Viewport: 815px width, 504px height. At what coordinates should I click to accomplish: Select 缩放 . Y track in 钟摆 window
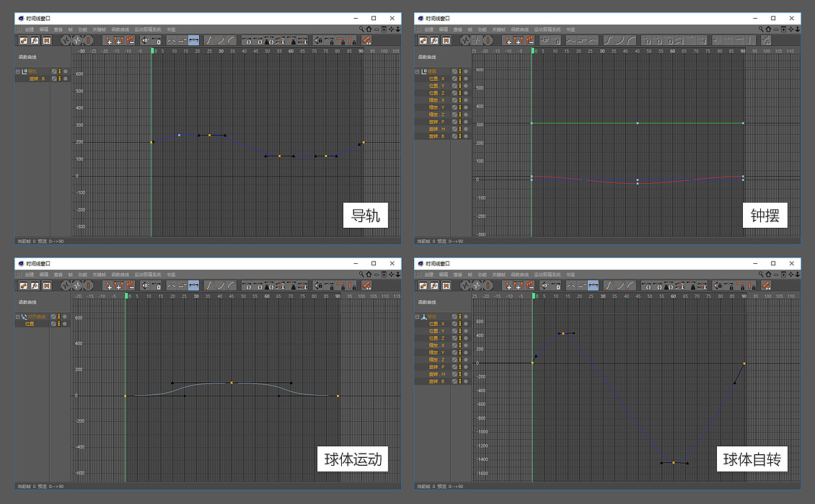pyautogui.click(x=436, y=107)
